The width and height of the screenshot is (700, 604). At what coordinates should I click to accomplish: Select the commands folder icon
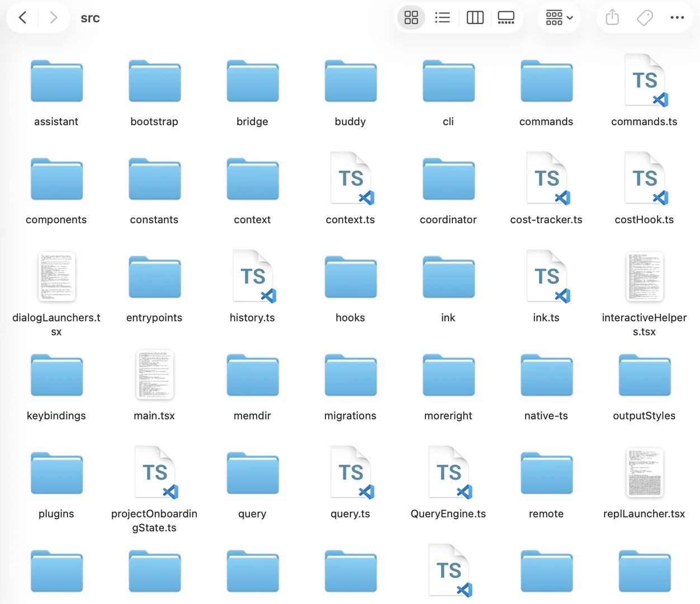click(x=547, y=81)
